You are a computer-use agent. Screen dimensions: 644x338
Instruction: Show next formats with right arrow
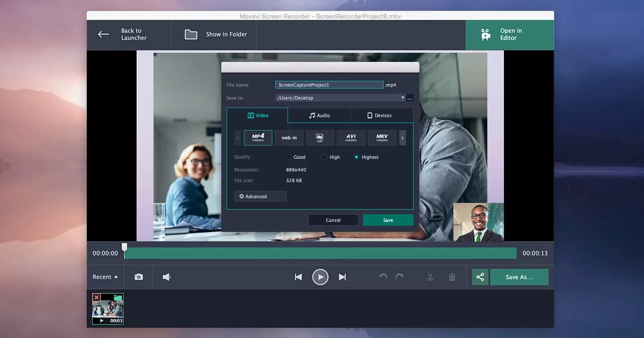[403, 138]
